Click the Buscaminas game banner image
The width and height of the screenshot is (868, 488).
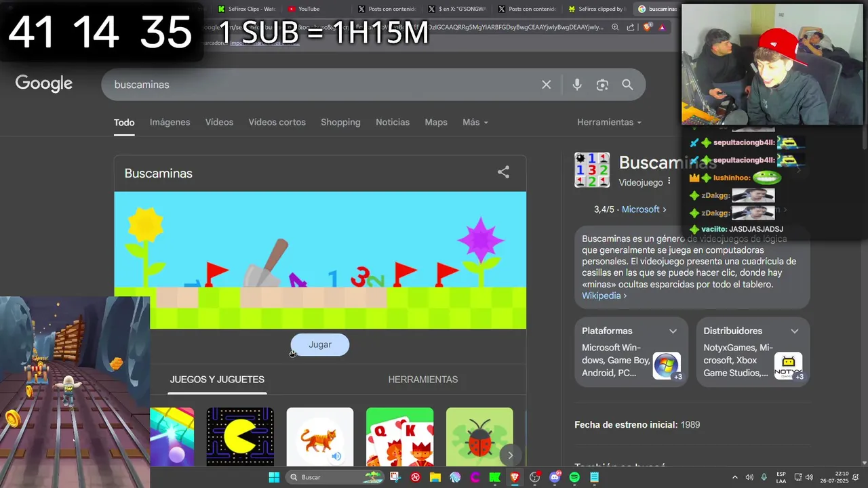pos(320,260)
